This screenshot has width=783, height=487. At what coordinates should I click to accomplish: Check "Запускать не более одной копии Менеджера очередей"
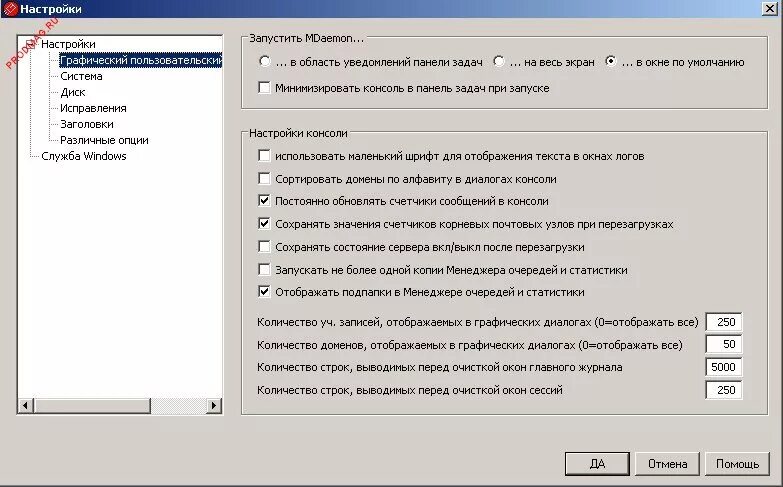click(x=264, y=269)
